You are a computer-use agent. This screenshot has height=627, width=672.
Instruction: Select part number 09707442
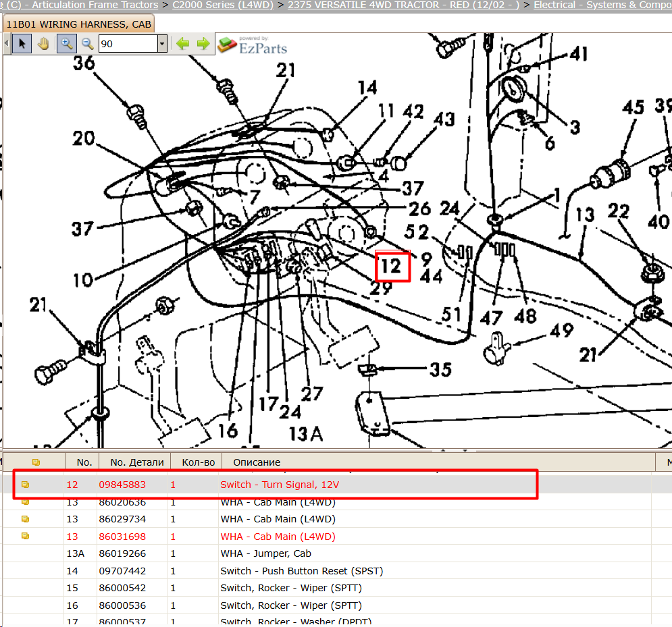pyautogui.click(x=122, y=571)
